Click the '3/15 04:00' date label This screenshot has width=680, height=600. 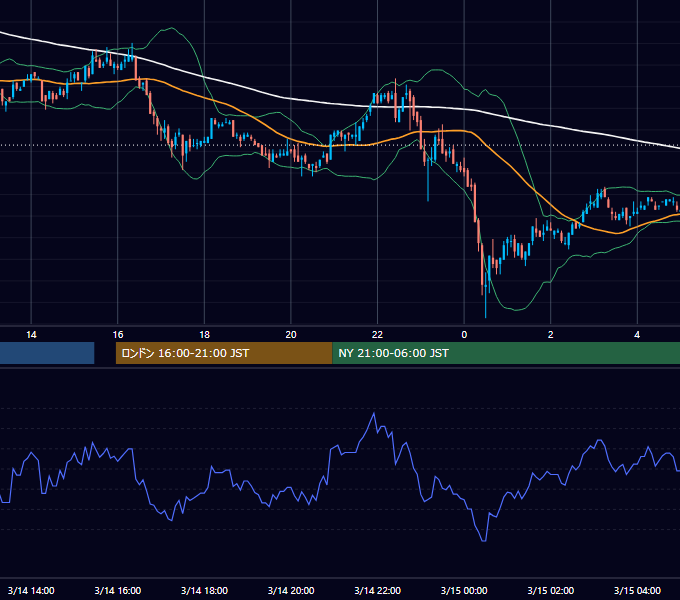637,590
